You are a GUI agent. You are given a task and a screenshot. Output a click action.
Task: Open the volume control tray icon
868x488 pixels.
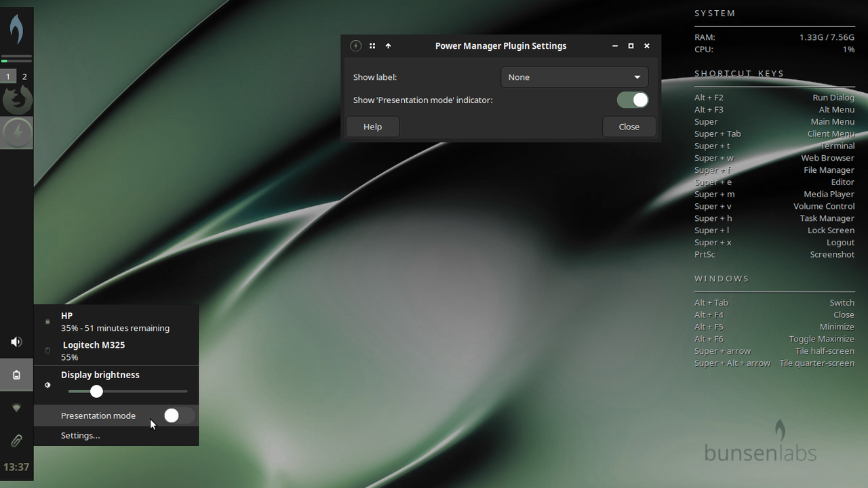pos(16,342)
